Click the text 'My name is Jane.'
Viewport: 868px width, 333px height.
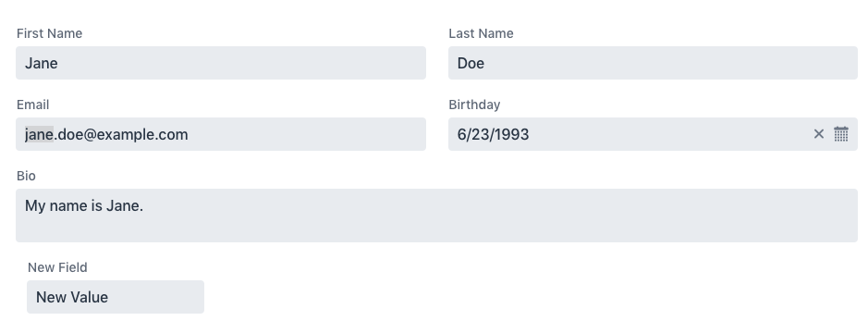84,205
